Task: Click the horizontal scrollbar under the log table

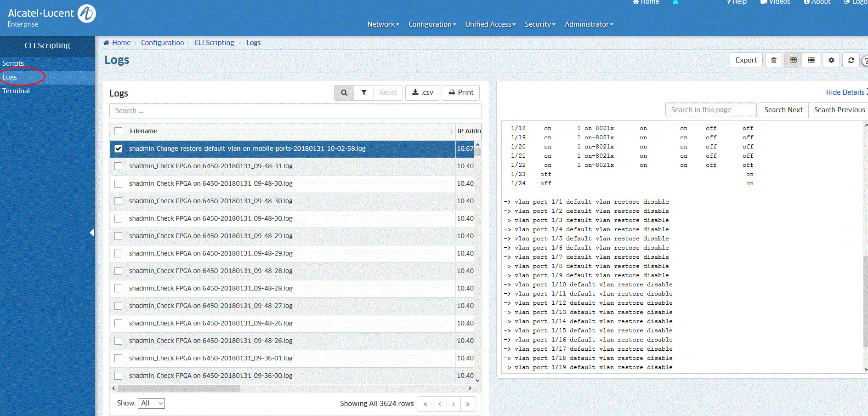Action: [179, 388]
